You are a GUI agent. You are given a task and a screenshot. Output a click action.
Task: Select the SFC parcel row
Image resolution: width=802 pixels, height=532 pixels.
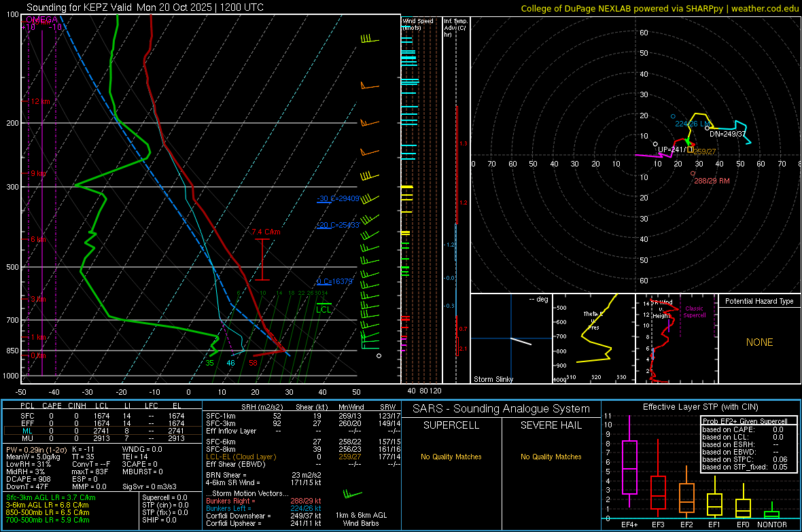pyautogui.click(x=102, y=416)
